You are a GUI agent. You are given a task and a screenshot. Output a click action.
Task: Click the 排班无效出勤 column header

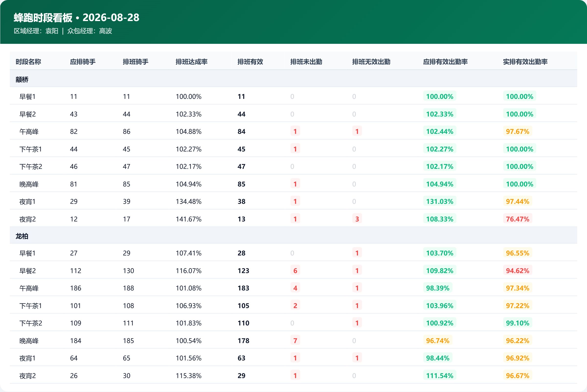click(371, 62)
